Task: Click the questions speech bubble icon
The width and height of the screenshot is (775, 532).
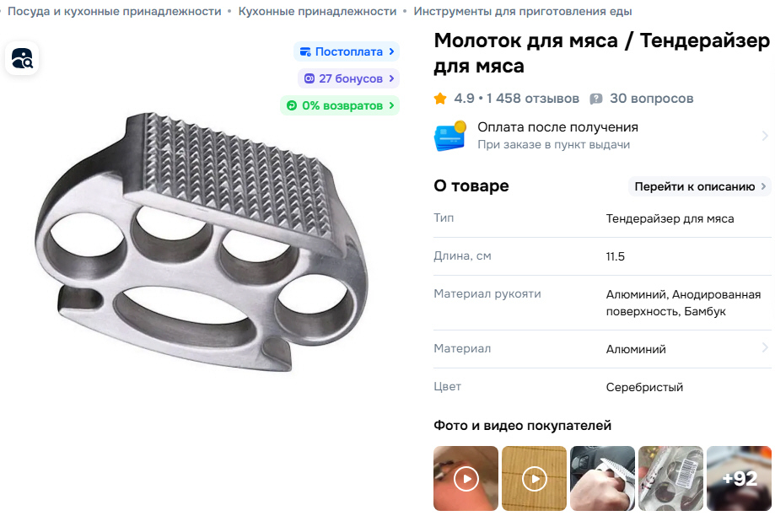Action: pyautogui.click(x=596, y=99)
